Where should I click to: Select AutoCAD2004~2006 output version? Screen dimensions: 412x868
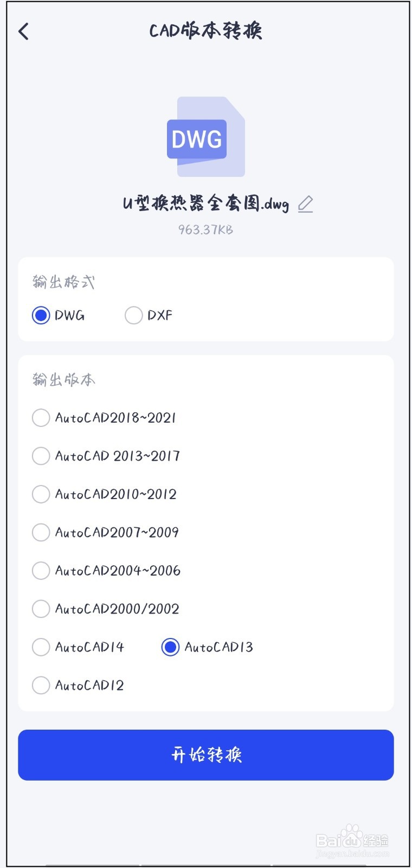41,571
